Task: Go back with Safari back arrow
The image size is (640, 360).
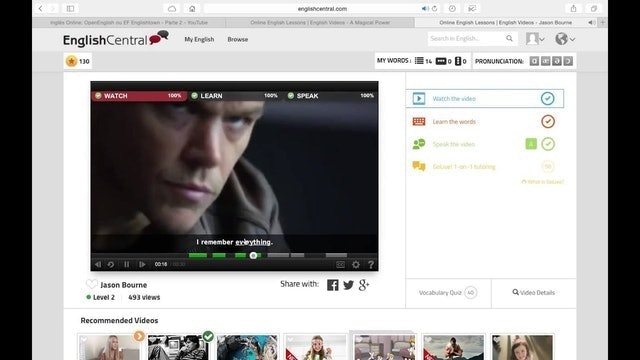Action: [40, 9]
